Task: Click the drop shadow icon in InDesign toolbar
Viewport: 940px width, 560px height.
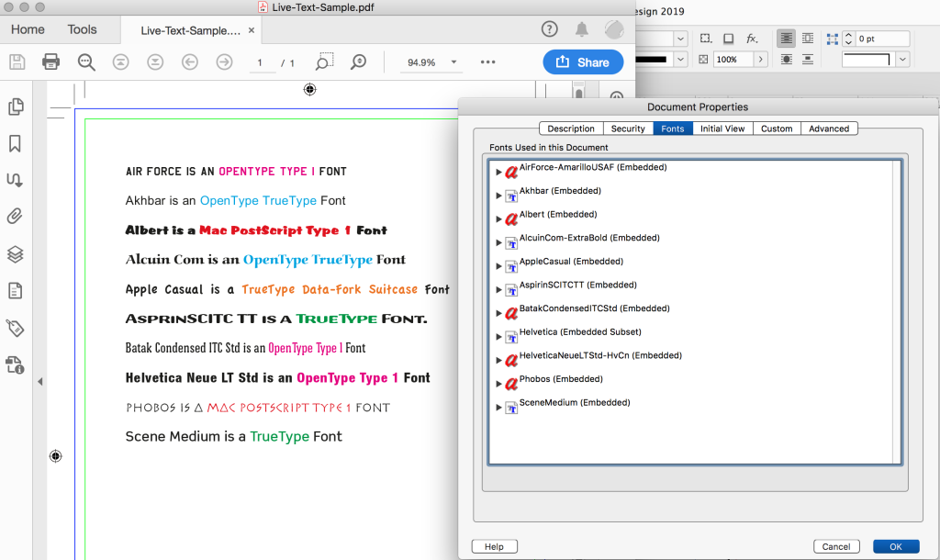Action: 728,39
